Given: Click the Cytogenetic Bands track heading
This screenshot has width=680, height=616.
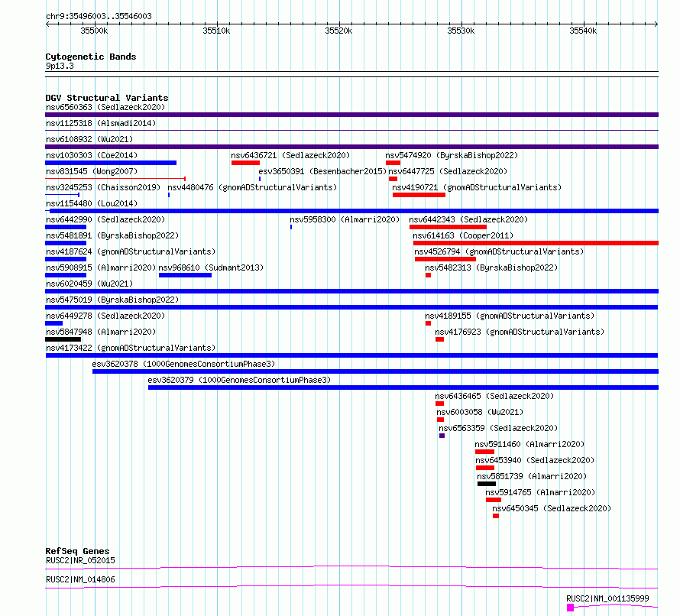Looking at the screenshot, I should pyautogui.click(x=91, y=57).
